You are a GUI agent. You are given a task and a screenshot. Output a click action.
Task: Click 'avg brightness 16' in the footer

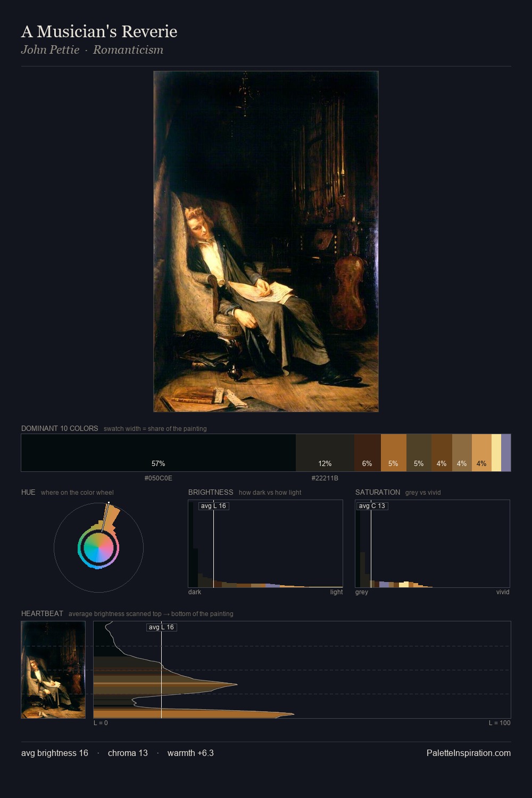(55, 753)
